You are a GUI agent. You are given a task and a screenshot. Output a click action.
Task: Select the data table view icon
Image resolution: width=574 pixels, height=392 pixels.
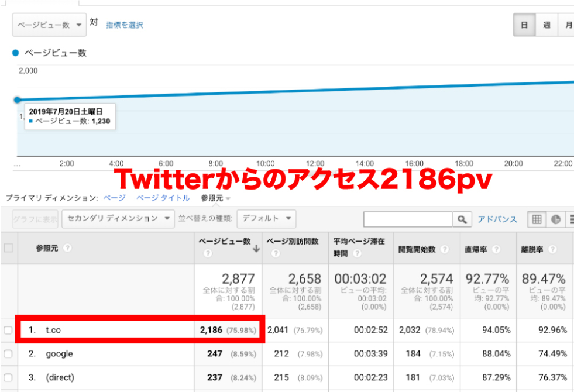click(537, 219)
